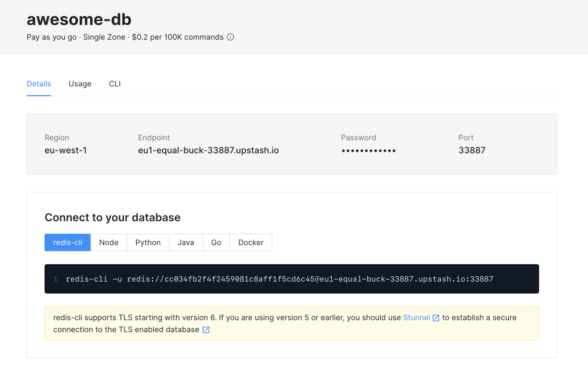Viewport: 588px width, 368px height.
Task: Click the eu-west-1 region value
Action: 65,150
